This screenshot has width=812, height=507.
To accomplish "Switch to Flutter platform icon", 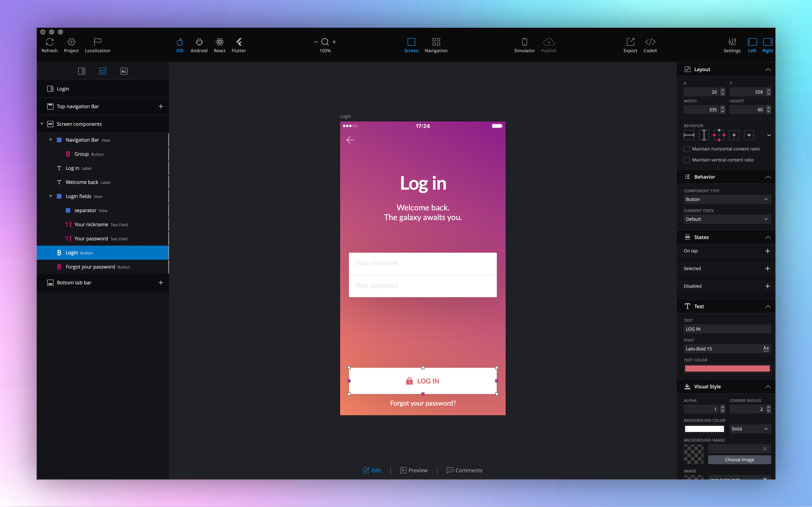I will (x=239, y=42).
